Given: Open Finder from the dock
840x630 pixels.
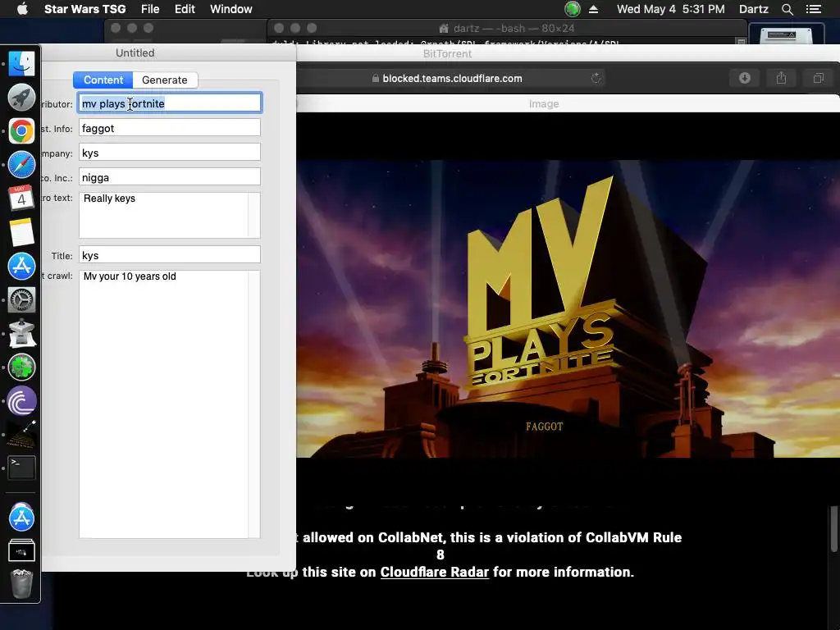Looking at the screenshot, I should (21, 64).
